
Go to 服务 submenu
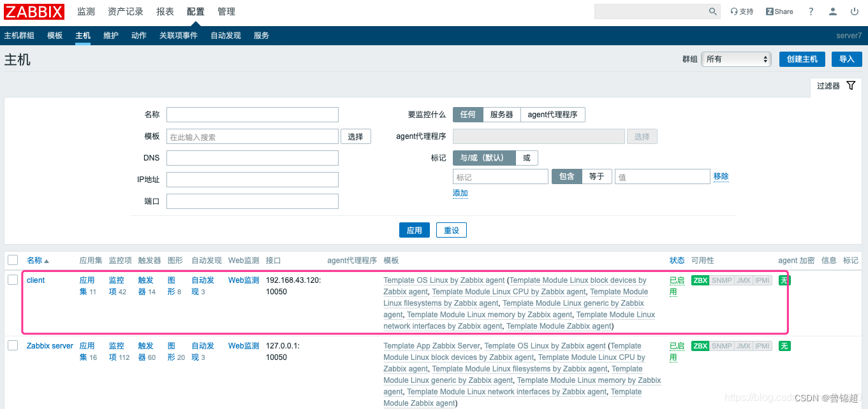[261, 36]
